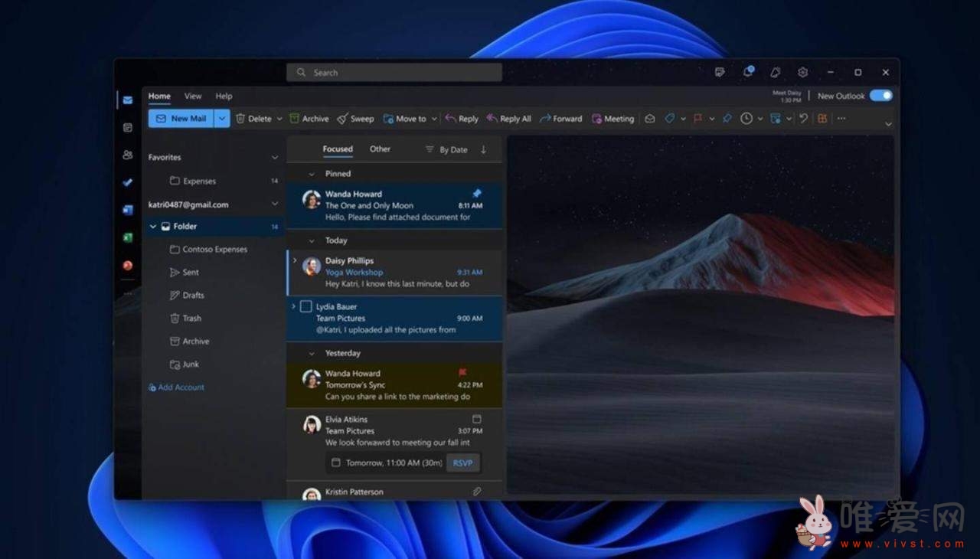
Task: Open Delete dropdown arrow
Action: [279, 119]
